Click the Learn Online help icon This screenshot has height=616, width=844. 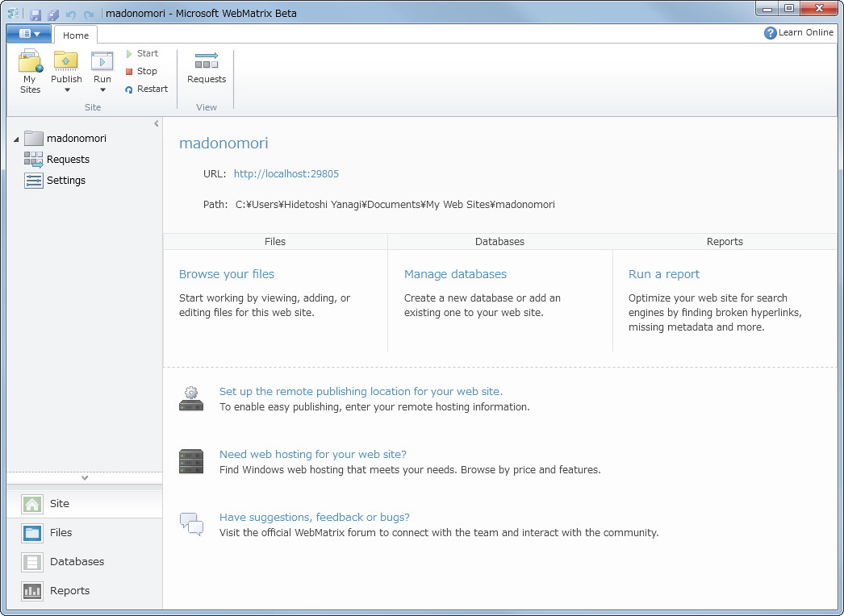point(771,33)
